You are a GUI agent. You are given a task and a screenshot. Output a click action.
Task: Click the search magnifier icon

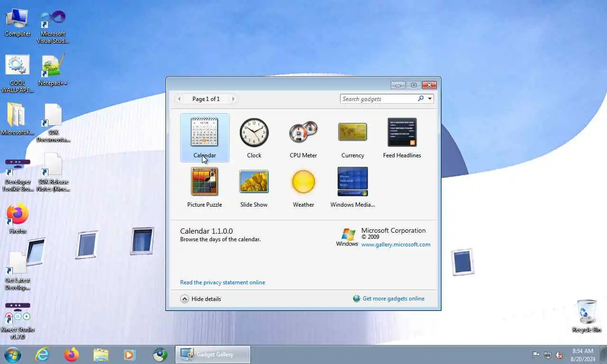(421, 99)
